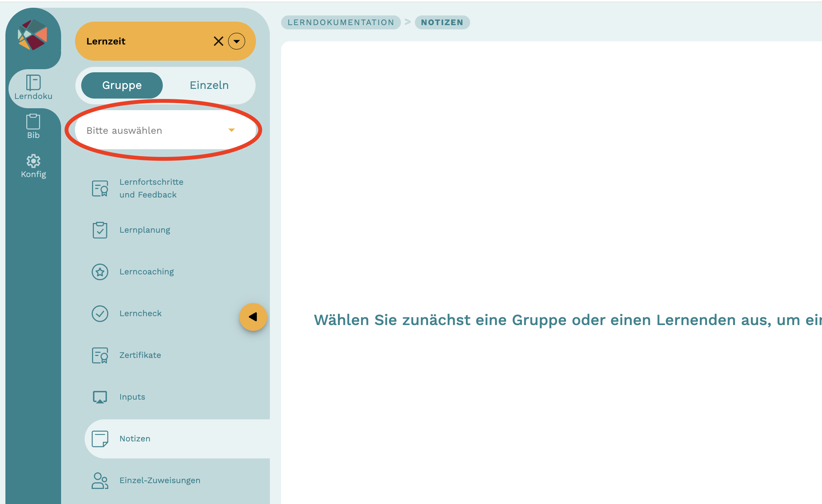The width and height of the screenshot is (822, 504).
Task: Click the Lernfortschritte und Feedback icon
Action: pyautogui.click(x=100, y=189)
